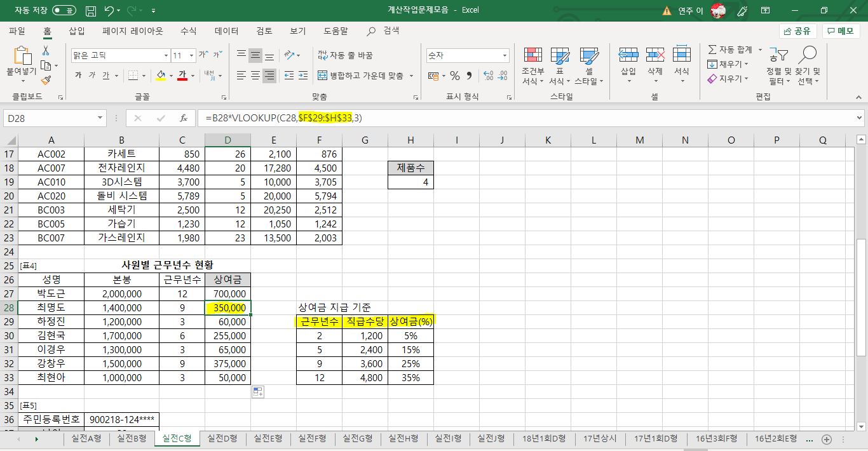
Task: Click the 메모 comments button
Action: (x=841, y=30)
